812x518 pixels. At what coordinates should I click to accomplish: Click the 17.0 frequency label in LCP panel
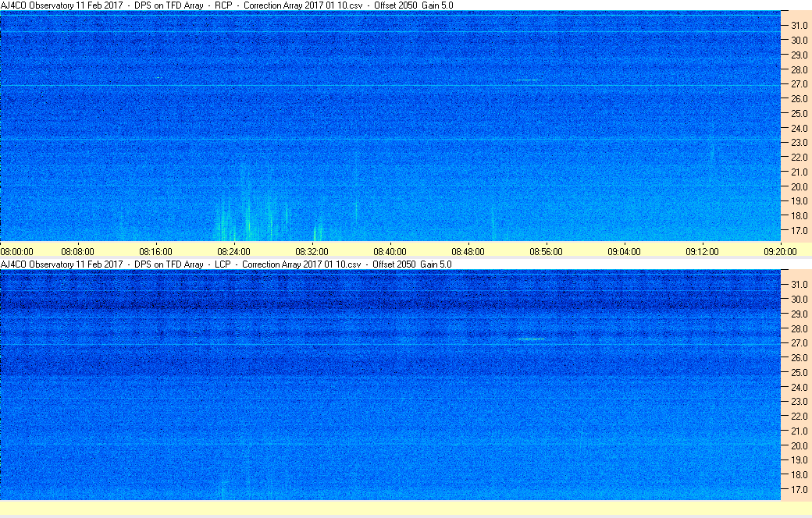(x=799, y=490)
